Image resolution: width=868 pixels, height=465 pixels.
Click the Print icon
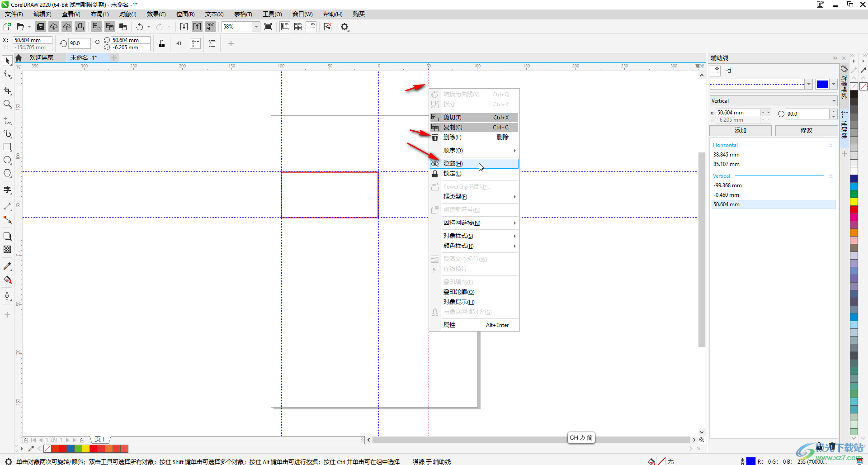[80, 27]
